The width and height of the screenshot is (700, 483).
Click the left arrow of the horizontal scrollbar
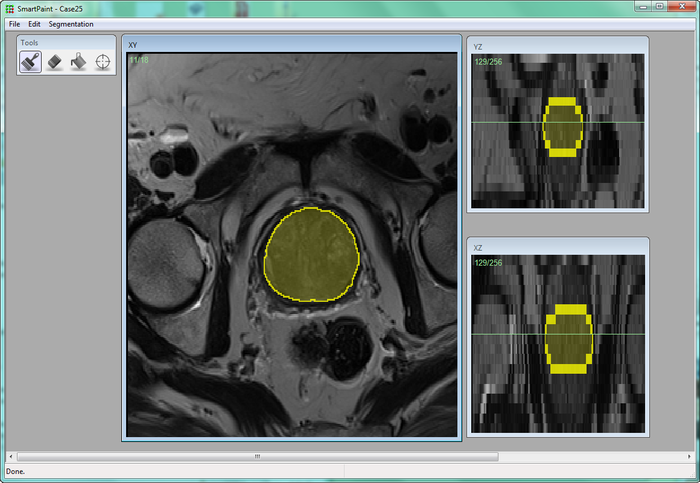11,456
